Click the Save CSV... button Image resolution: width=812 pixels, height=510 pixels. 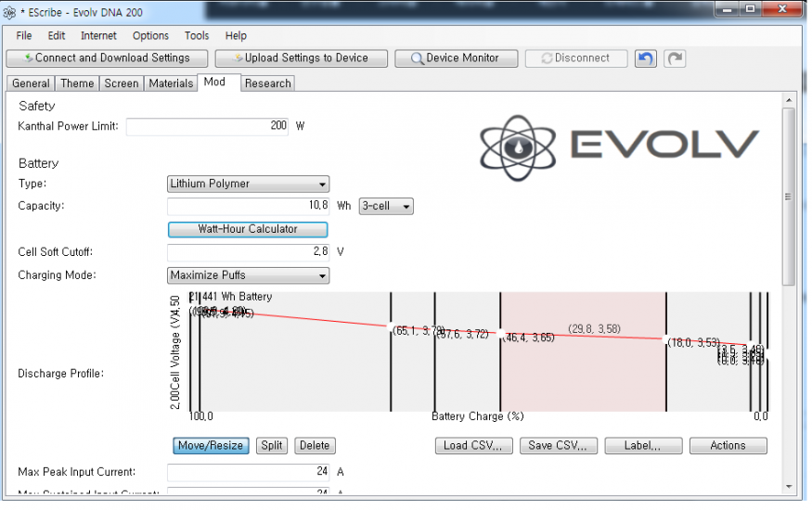559,446
